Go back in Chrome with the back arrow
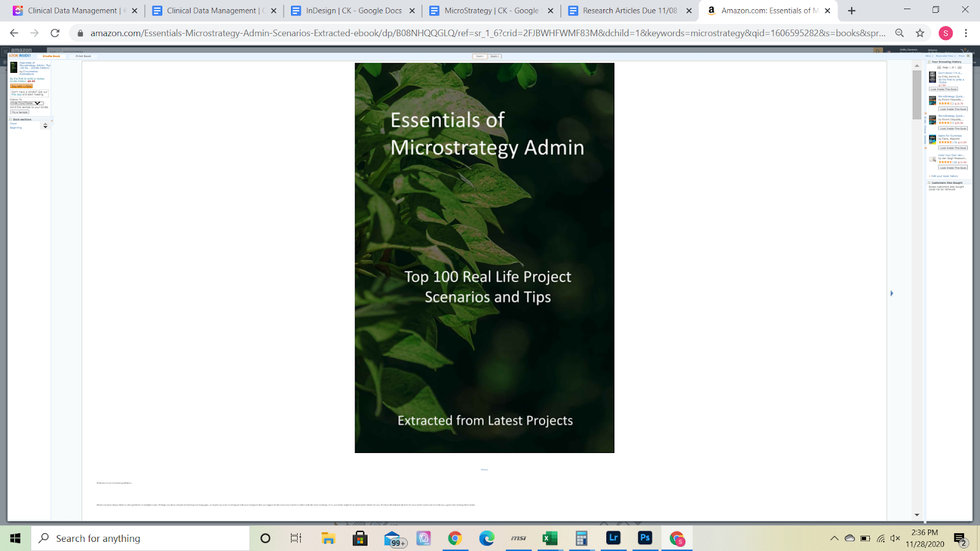 [x=14, y=33]
